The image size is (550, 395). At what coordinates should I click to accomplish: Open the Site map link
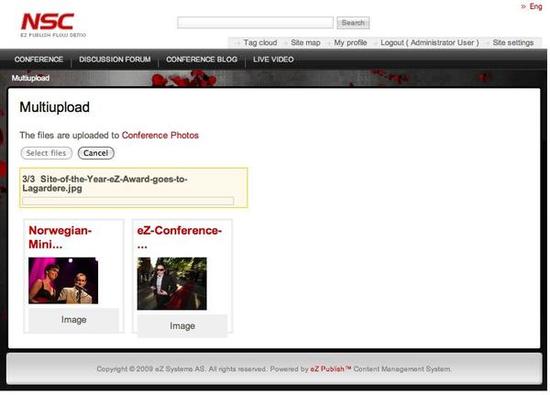pos(305,43)
